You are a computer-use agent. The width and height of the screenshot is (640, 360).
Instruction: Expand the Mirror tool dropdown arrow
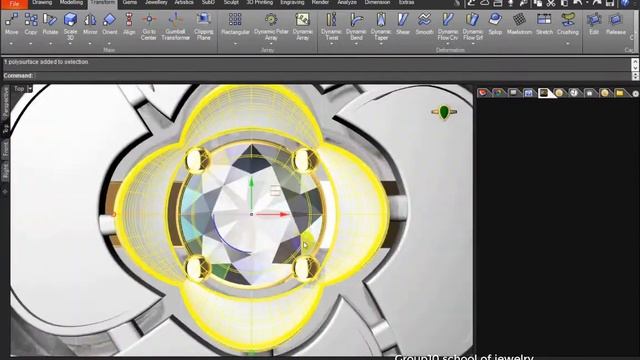pos(90,43)
